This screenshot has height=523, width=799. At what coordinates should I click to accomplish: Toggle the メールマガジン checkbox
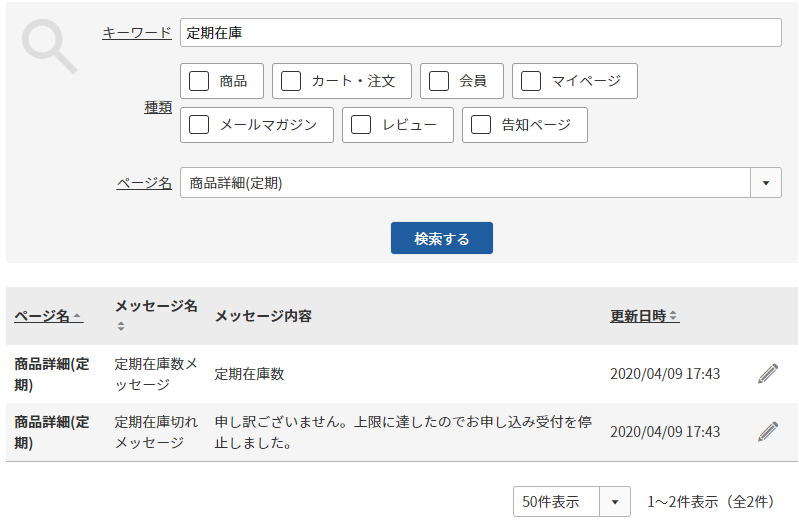[x=199, y=125]
